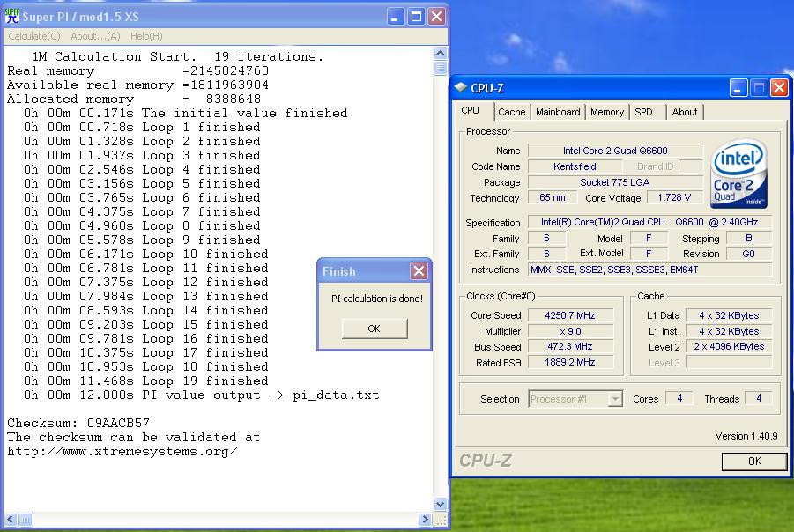Select the CPU tab in CPU-Z
Image resolution: width=794 pixels, height=532 pixels.
[470, 110]
